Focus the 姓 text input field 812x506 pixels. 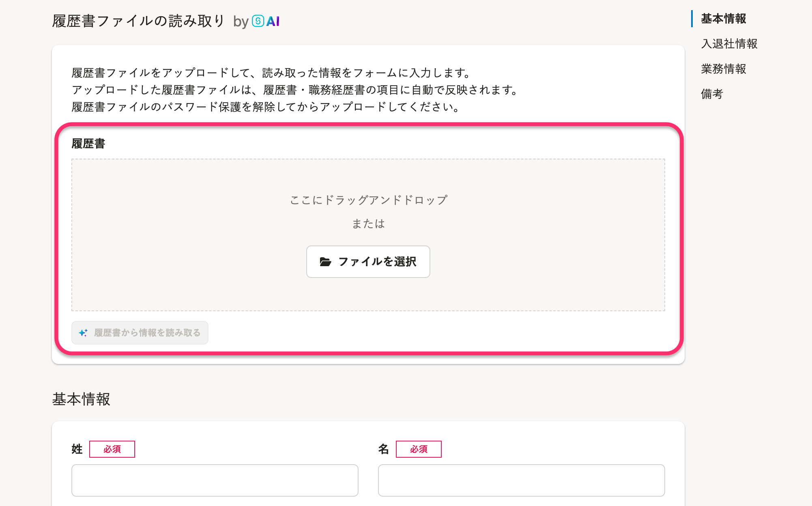(215, 480)
